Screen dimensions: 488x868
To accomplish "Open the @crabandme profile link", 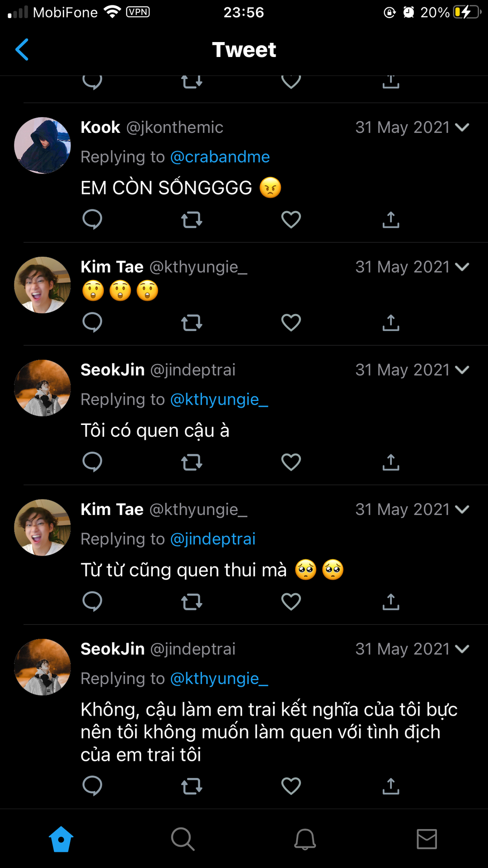I will 220,157.
